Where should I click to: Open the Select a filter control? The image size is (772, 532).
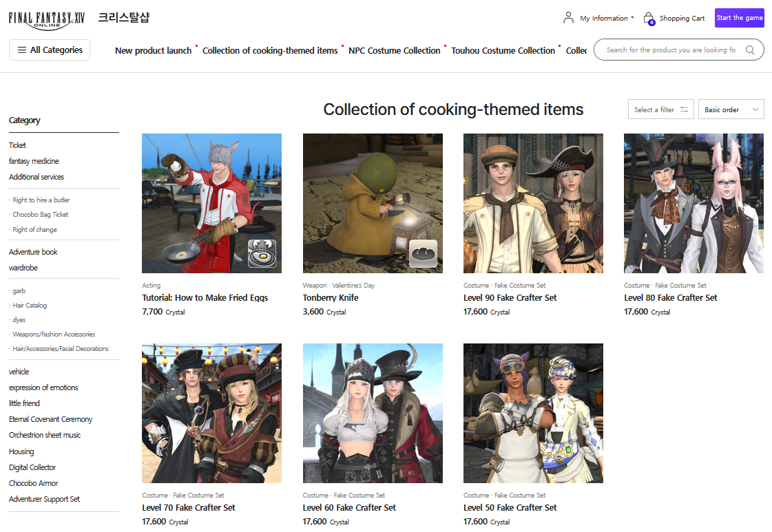pos(660,109)
